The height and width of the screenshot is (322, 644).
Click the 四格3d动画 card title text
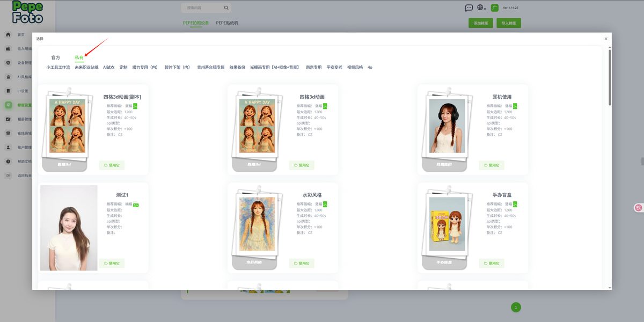312,97
